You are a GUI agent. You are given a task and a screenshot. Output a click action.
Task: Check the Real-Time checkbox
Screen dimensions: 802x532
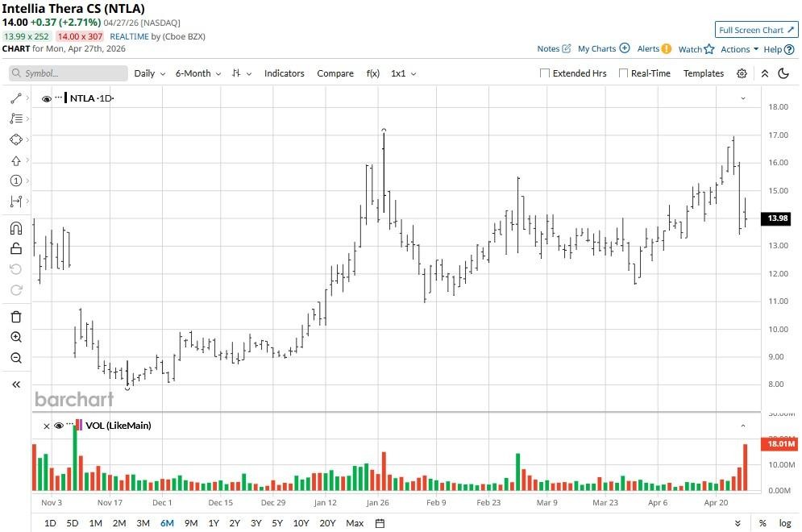click(x=623, y=73)
